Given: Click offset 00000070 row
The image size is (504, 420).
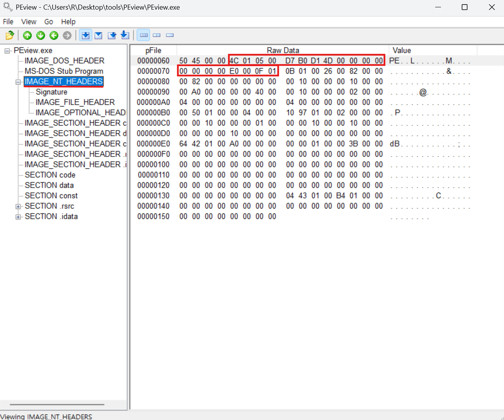Looking at the screenshot, I should pos(317,71).
